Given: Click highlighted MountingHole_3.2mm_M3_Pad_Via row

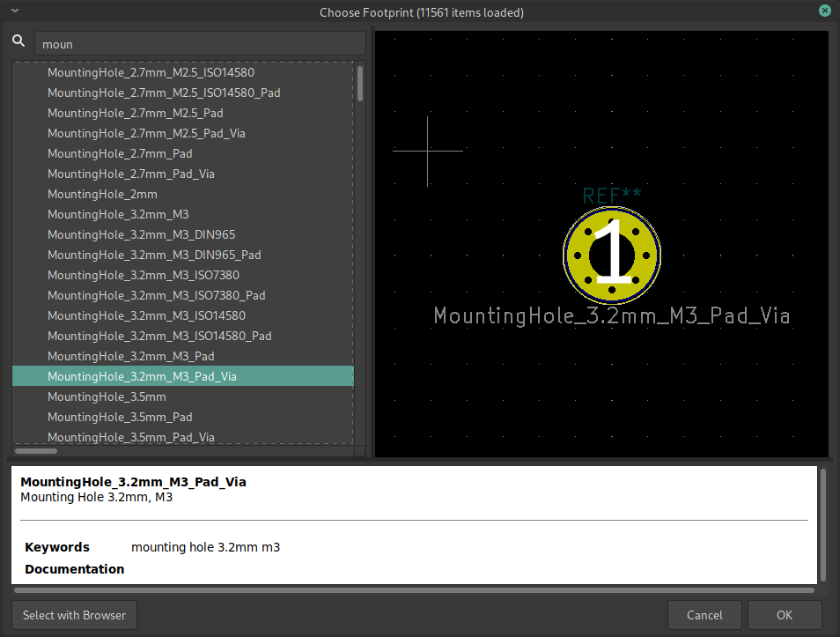Looking at the screenshot, I should pos(142,376).
